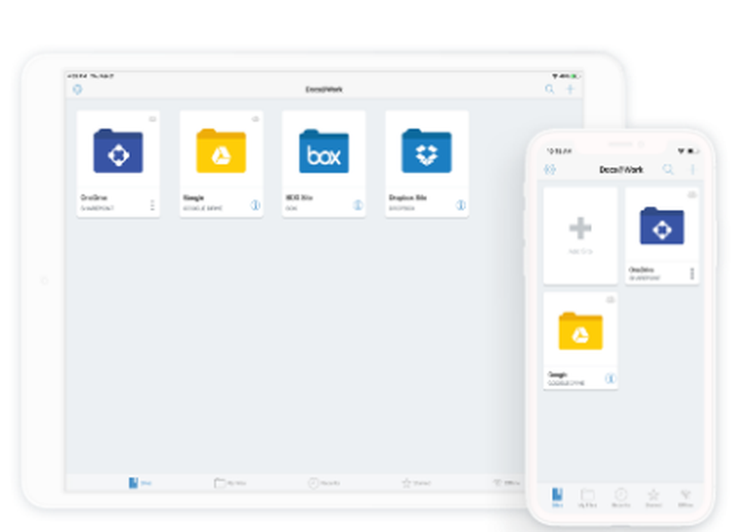Tap the cloud badge on the iPad OneDrive card

(x=153, y=119)
